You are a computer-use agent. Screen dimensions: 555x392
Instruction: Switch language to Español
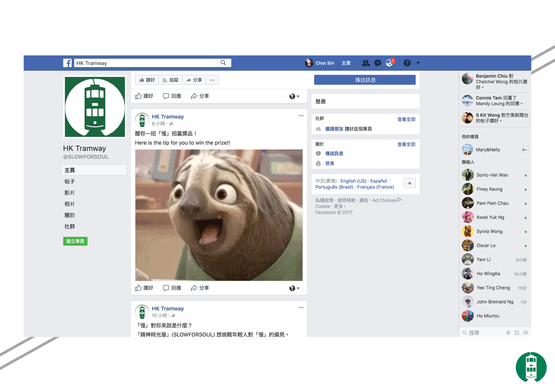[x=379, y=181]
